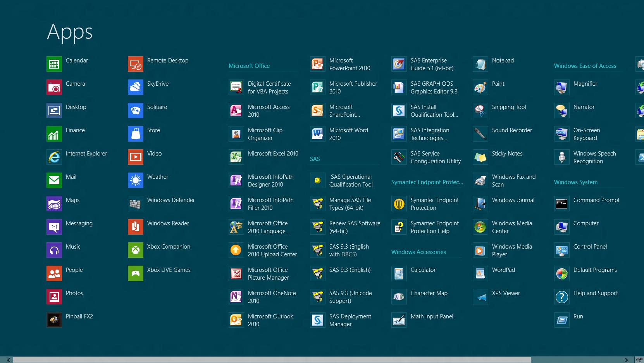The width and height of the screenshot is (644, 363).
Task: Launch Windows Defender icon
Action: pos(136,204)
